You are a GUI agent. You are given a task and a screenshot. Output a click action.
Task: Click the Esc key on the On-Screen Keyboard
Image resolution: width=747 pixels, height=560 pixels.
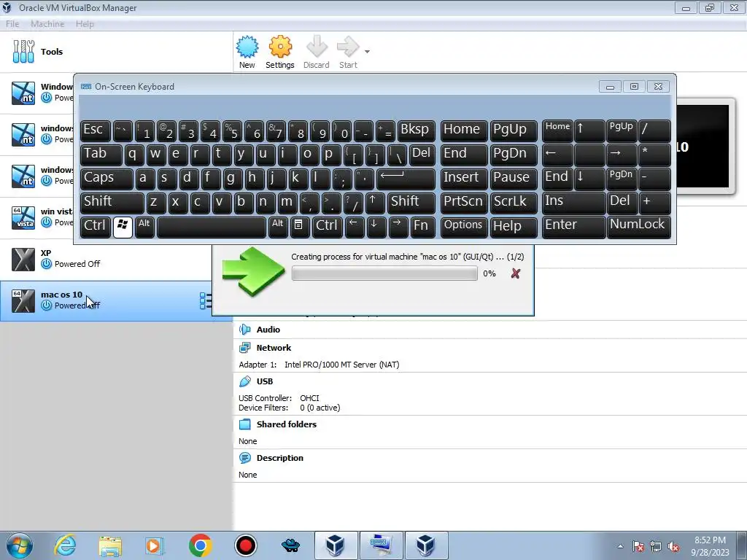pos(96,131)
